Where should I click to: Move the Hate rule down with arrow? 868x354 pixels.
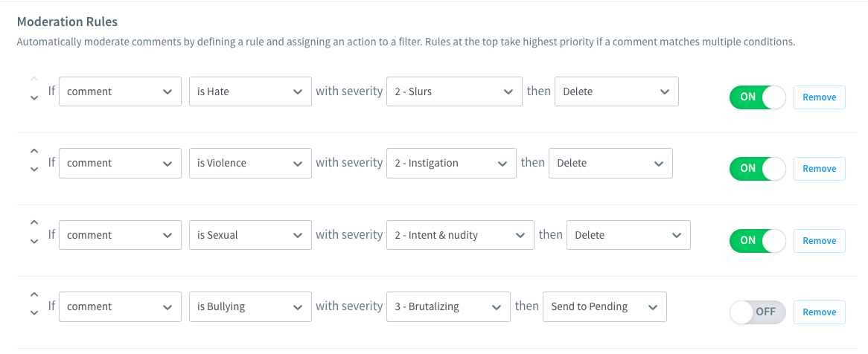34,99
